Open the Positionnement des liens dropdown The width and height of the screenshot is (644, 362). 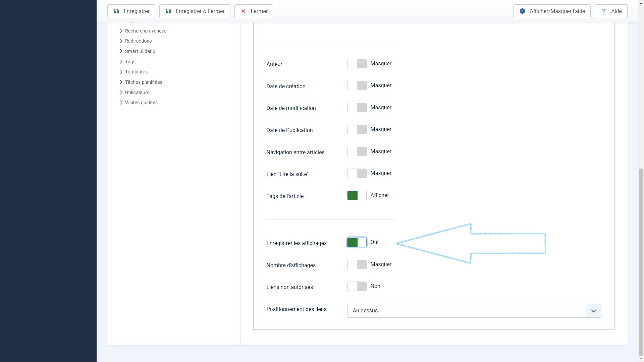(474, 311)
